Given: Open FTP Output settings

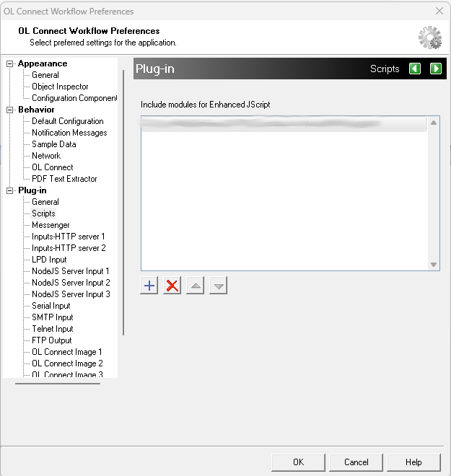Looking at the screenshot, I should pos(52,340).
